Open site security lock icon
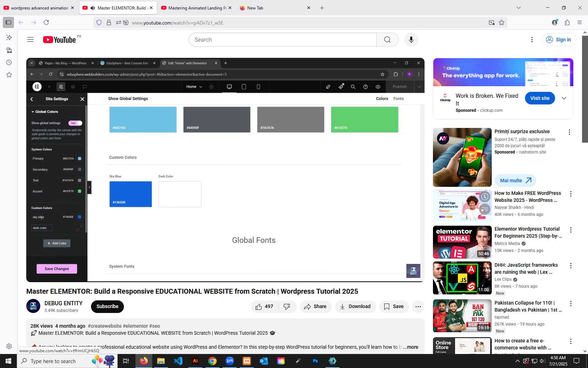The image size is (588, 368). coord(109,22)
